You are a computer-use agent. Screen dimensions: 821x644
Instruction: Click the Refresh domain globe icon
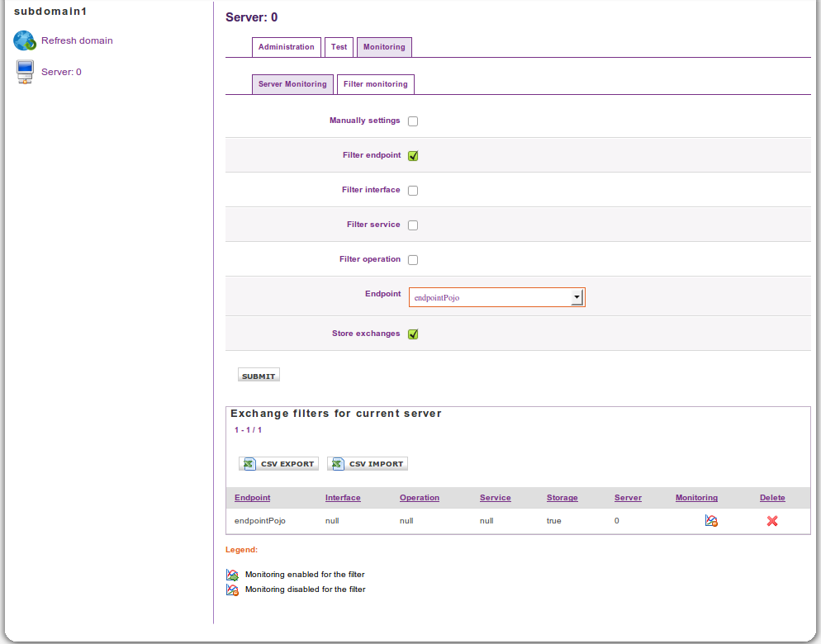(25, 40)
